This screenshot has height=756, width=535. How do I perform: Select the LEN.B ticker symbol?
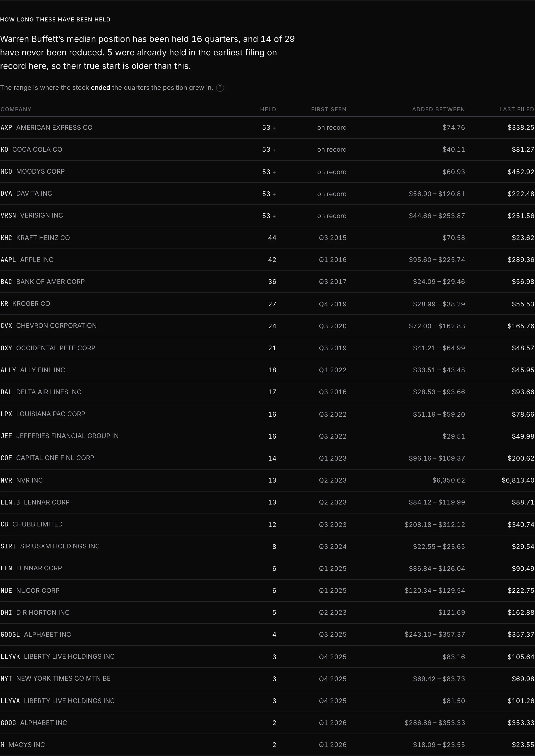click(x=10, y=502)
